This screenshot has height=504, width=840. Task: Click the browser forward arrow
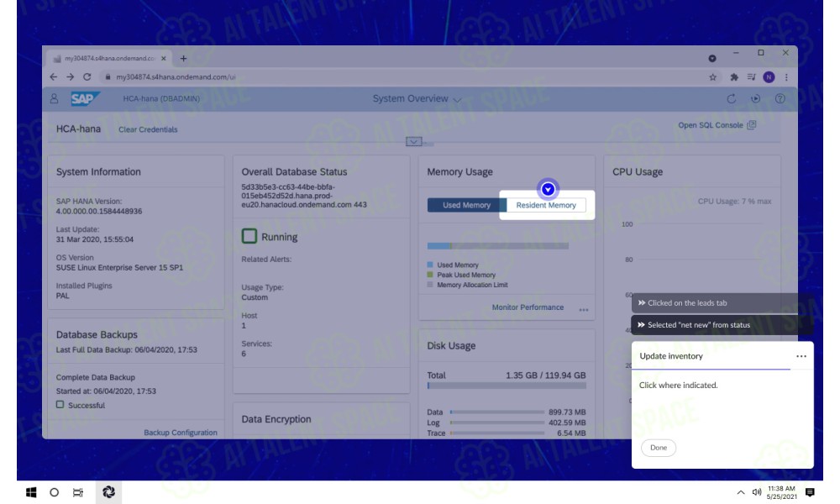click(71, 77)
